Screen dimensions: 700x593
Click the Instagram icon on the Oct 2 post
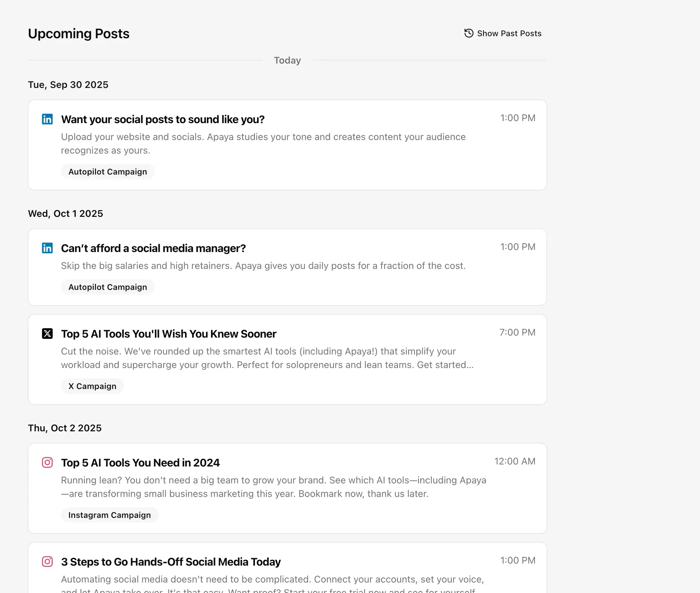coord(47,462)
